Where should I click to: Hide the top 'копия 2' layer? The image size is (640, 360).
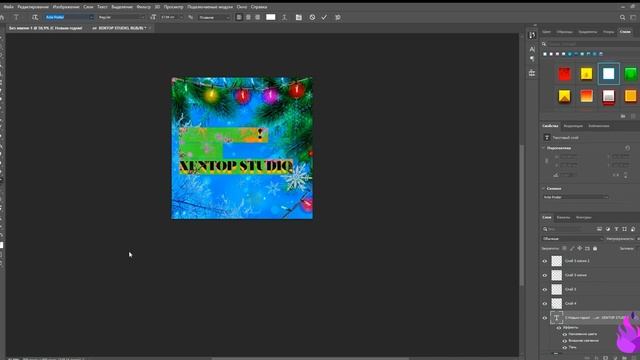pos(545,261)
